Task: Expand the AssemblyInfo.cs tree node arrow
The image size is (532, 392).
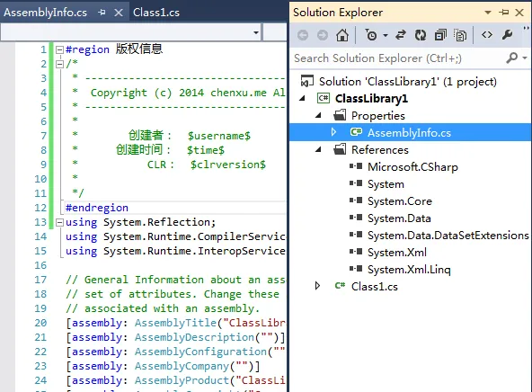Action: click(333, 132)
